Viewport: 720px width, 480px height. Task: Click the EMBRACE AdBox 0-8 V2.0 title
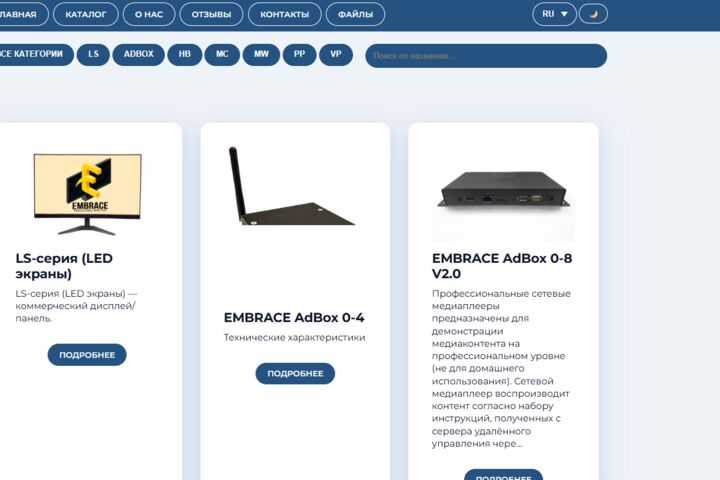(502, 266)
